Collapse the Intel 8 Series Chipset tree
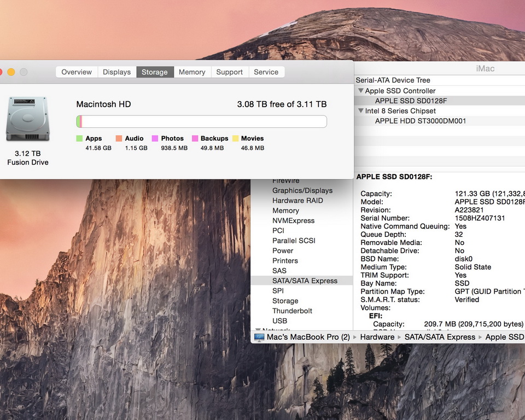 click(360, 110)
